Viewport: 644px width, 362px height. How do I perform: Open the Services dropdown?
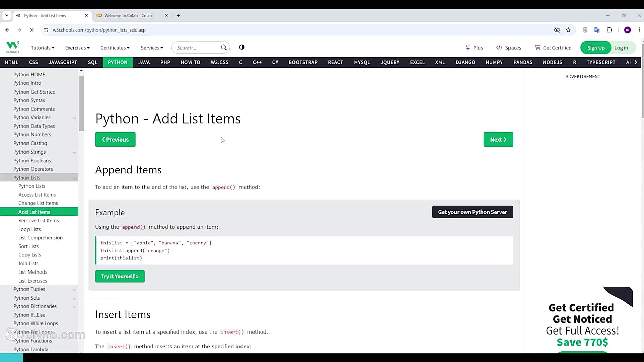click(x=152, y=48)
